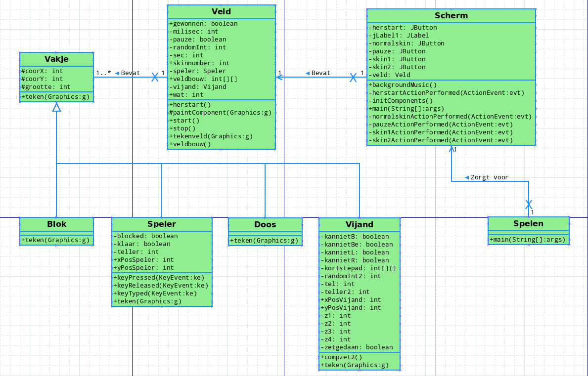Select the Bevat label between Veld and Scherm
The height and width of the screenshot is (376, 588).
tap(320, 73)
